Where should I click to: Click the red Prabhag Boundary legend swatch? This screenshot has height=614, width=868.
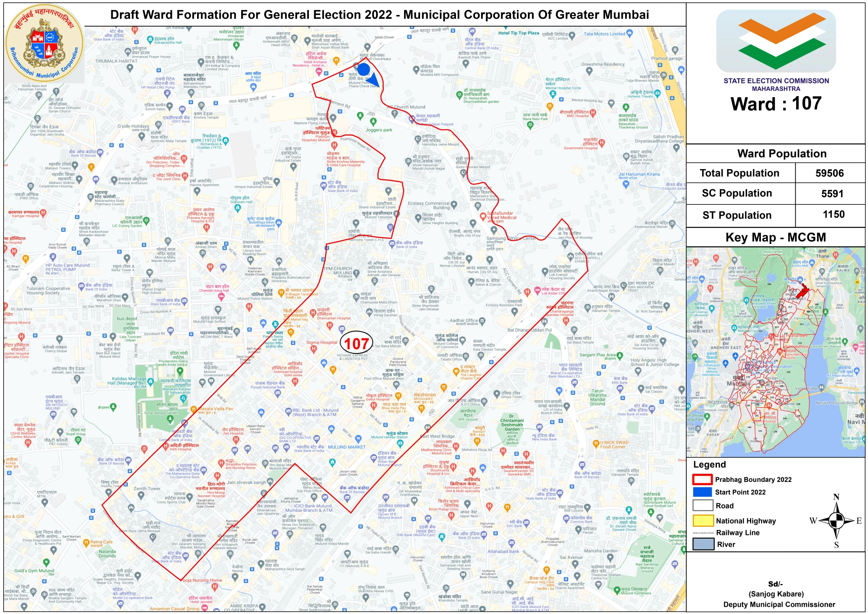702,479
